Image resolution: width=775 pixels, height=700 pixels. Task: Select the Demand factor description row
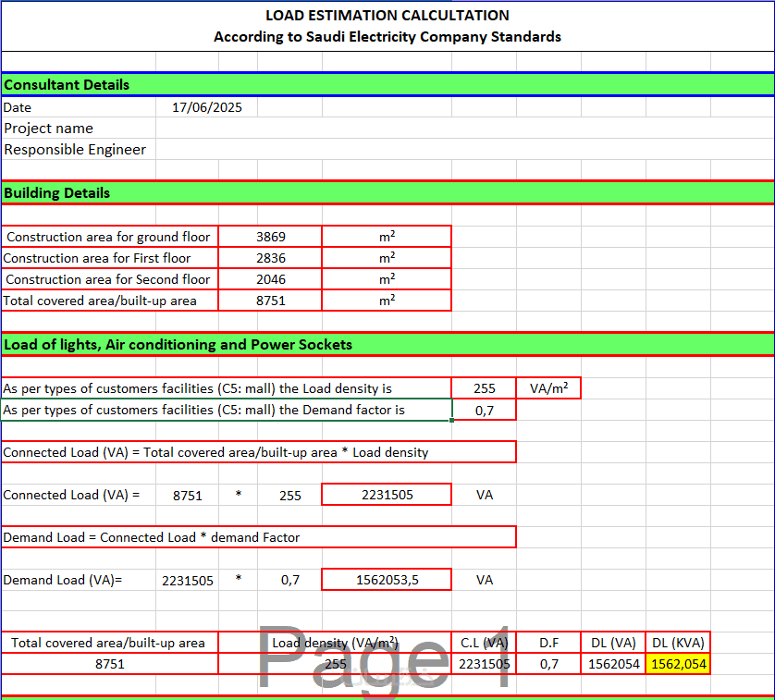[x=227, y=410]
